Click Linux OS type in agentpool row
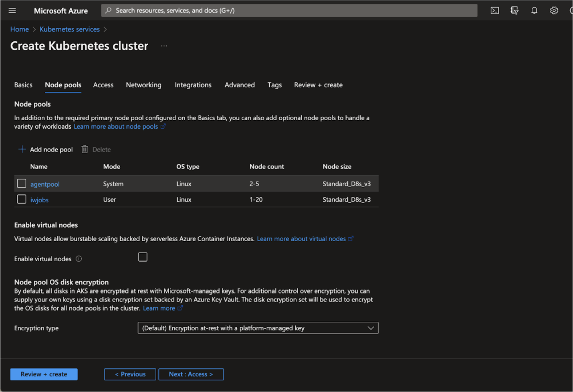573x392 pixels. (x=184, y=184)
